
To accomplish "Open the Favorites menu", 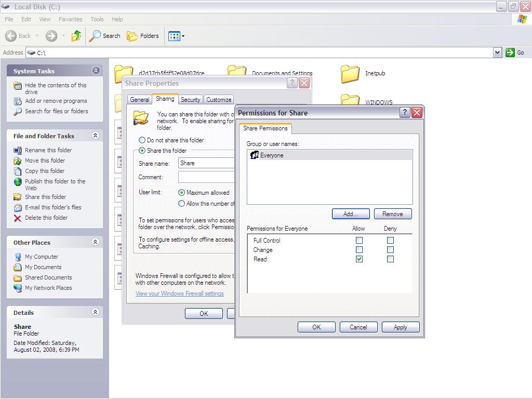I will (x=70, y=19).
